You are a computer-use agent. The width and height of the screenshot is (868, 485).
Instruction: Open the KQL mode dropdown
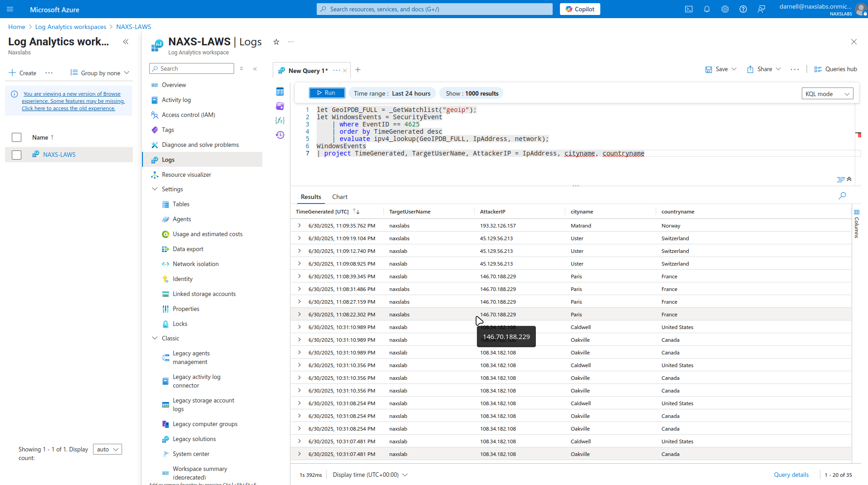827,94
